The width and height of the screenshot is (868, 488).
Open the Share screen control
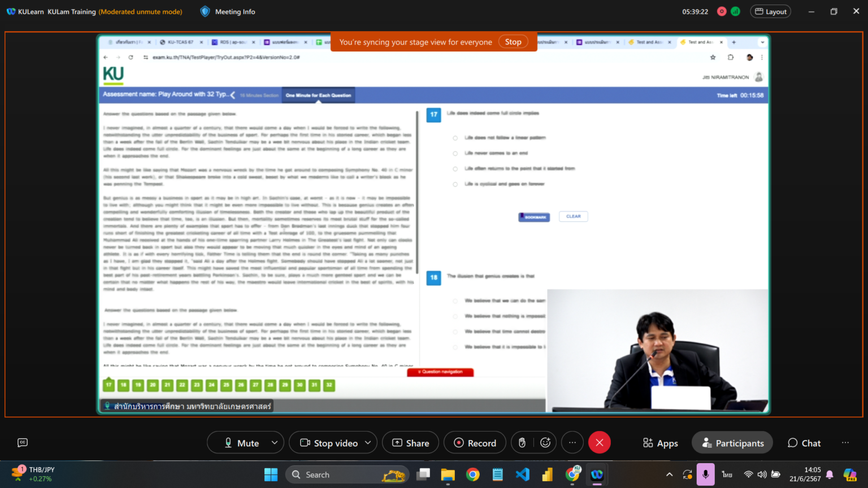tap(410, 442)
